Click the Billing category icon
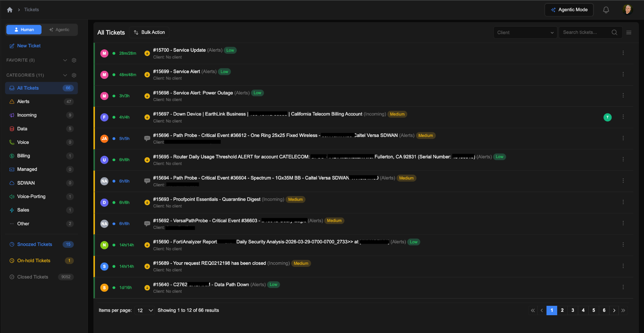 tap(12, 156)
